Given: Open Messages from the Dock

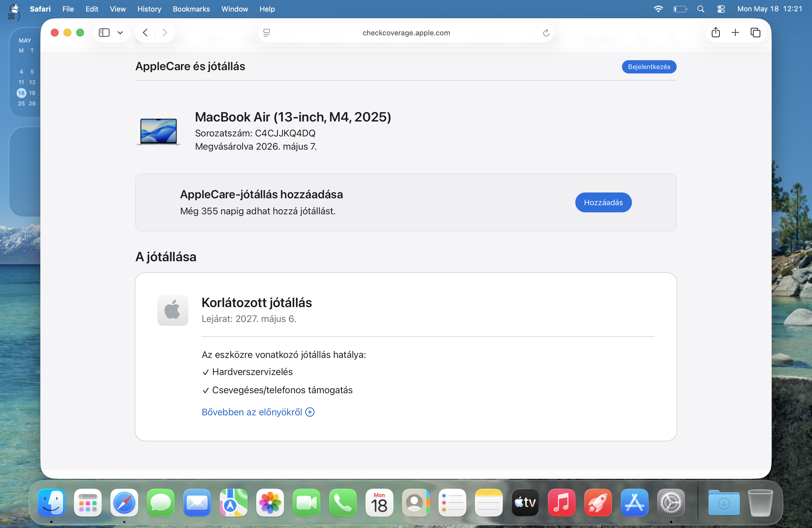Looking at the screenshot, I should (161, 503).
